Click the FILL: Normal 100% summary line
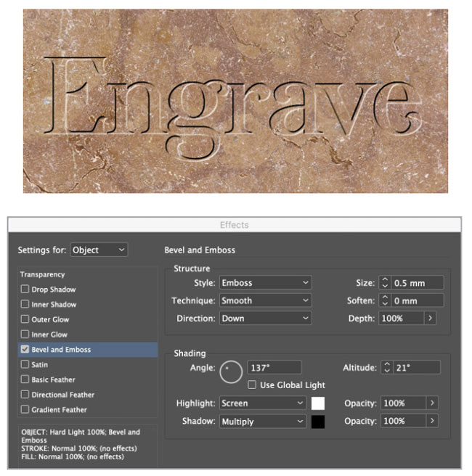 coord(73,456)
